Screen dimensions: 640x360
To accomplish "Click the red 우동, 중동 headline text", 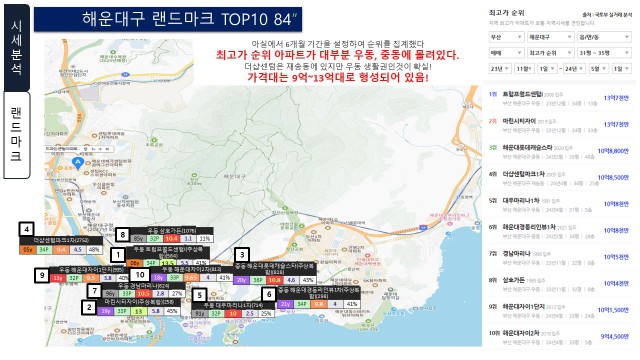I will click(x=338, y=55).
